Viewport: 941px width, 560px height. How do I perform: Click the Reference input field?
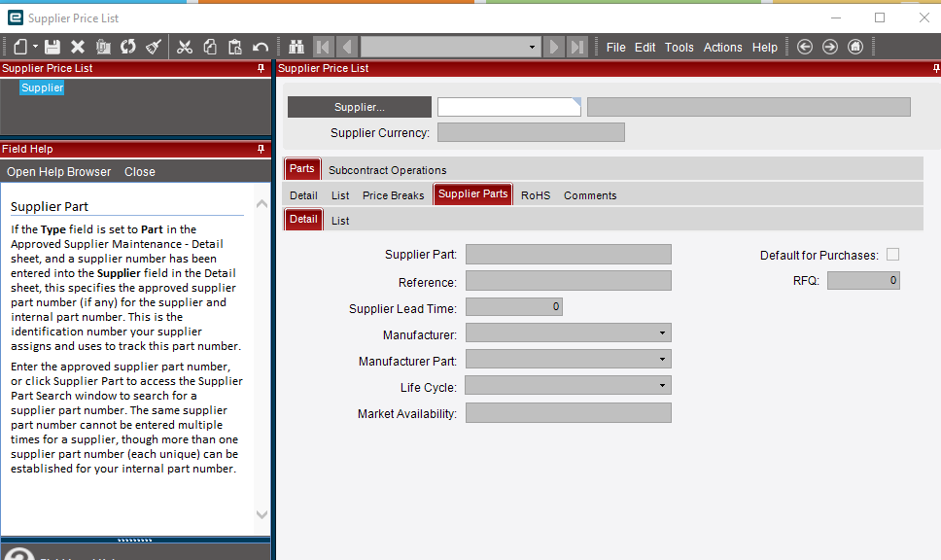569,280
